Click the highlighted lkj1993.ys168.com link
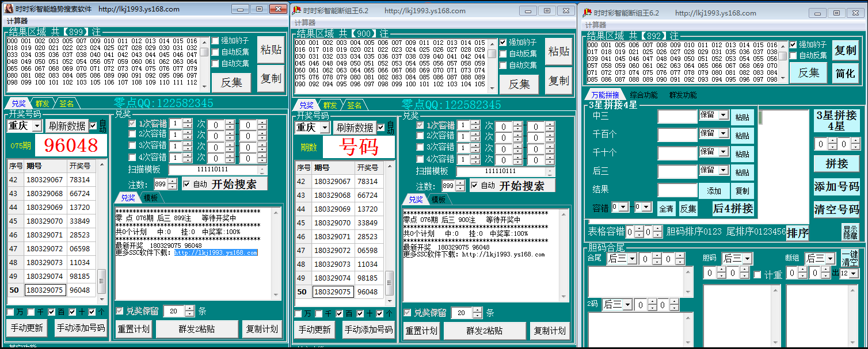 216,252
